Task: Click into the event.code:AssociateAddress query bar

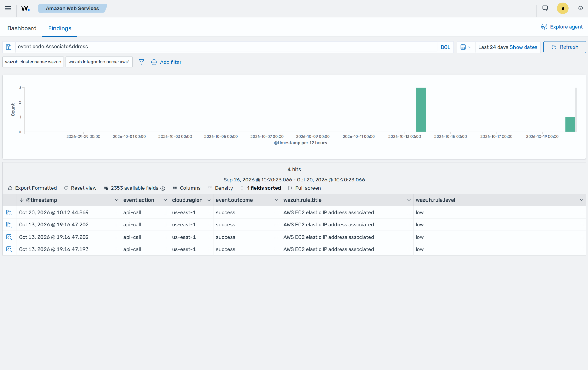Action: (226, 47)
